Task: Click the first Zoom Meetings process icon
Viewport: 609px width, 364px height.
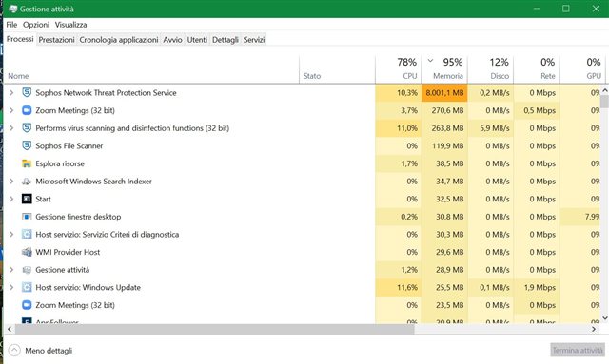Action: [x=27, y=110]
